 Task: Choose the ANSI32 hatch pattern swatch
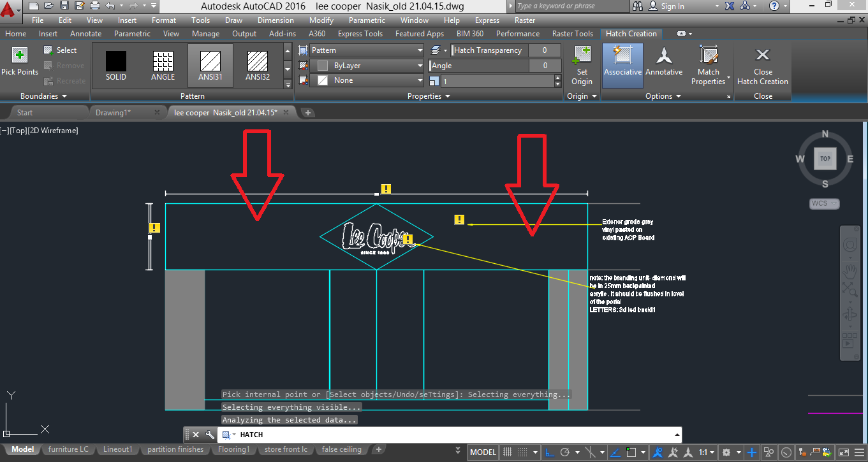[258, 66]
